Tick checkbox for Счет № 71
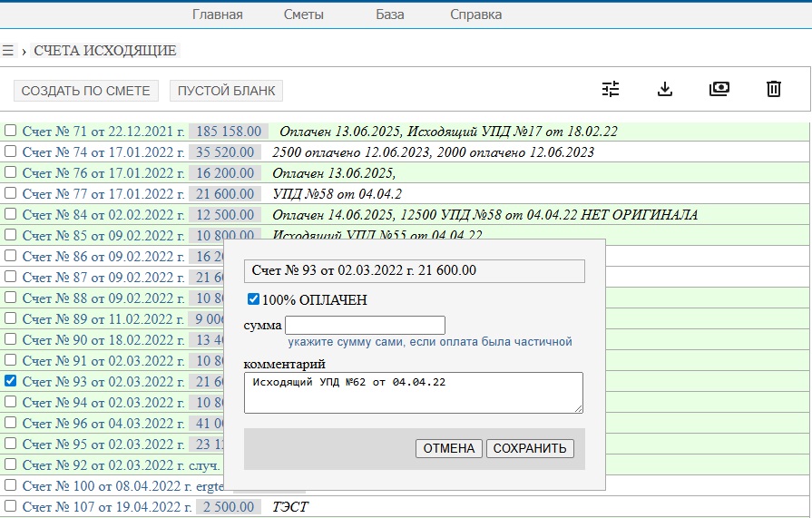The width and height of the screenshot is (812, 518). (11, 131)
